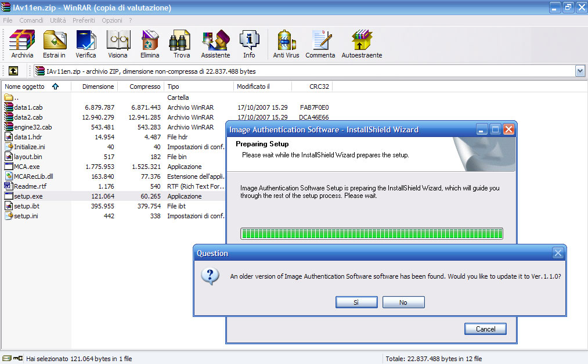Screen dimensions: 588x364
Task: Click the setup.exe size value 121.064
Action: [103, 196]
